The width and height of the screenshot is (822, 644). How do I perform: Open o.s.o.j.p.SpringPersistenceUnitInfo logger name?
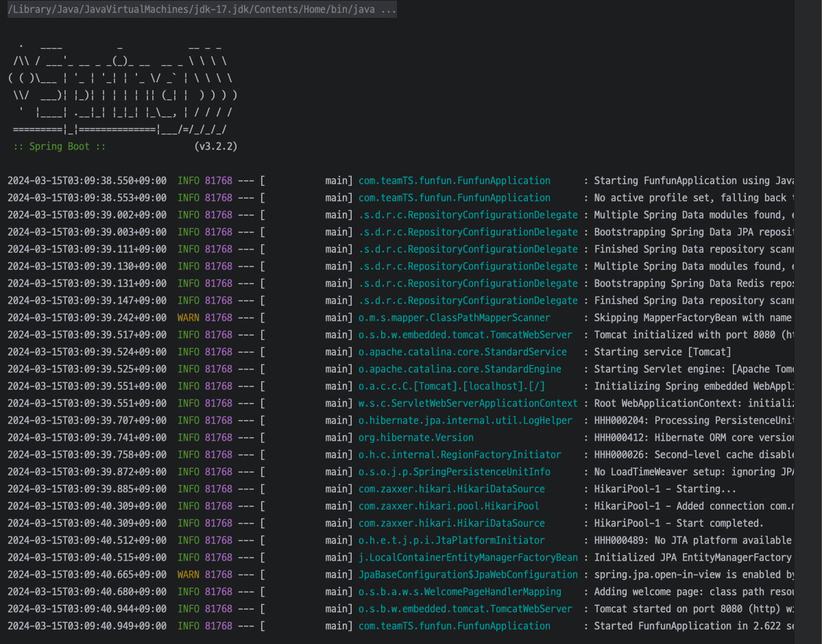point(454,472)
